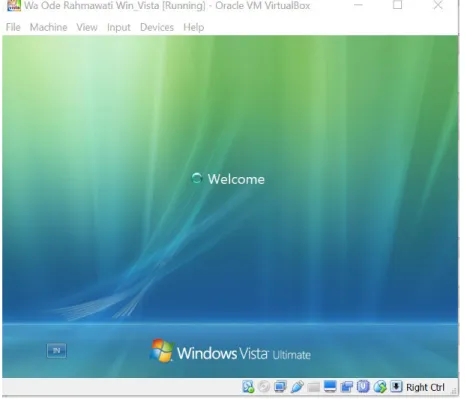Click the keyboard capture arrow icon
Image resolution: width=467 pixels, height=399 pixels.
pyautogui.click(x=396, y=386)
